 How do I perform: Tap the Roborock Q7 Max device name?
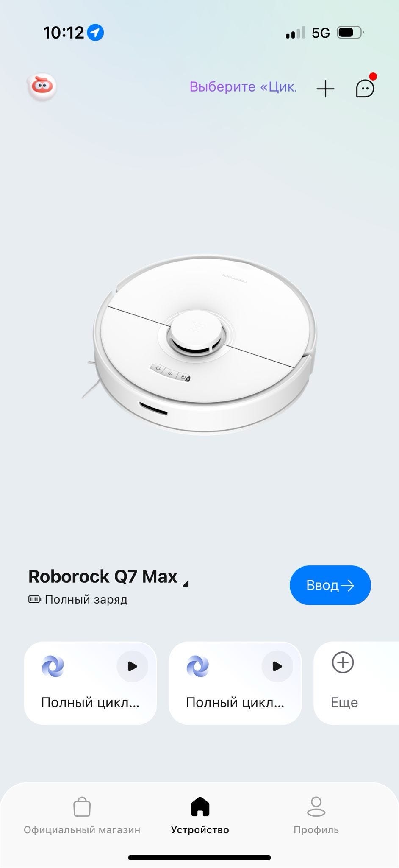103,576
